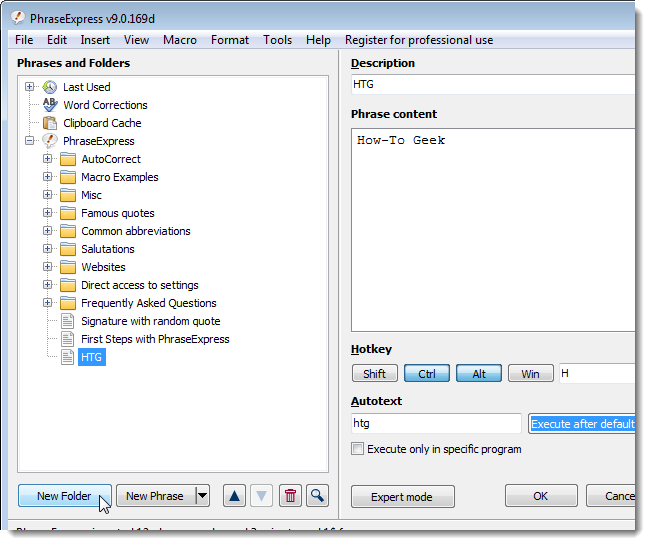Expand the AutoCorrect folder
This screenshot has height=545, width=650.
[x=47, y=159]
